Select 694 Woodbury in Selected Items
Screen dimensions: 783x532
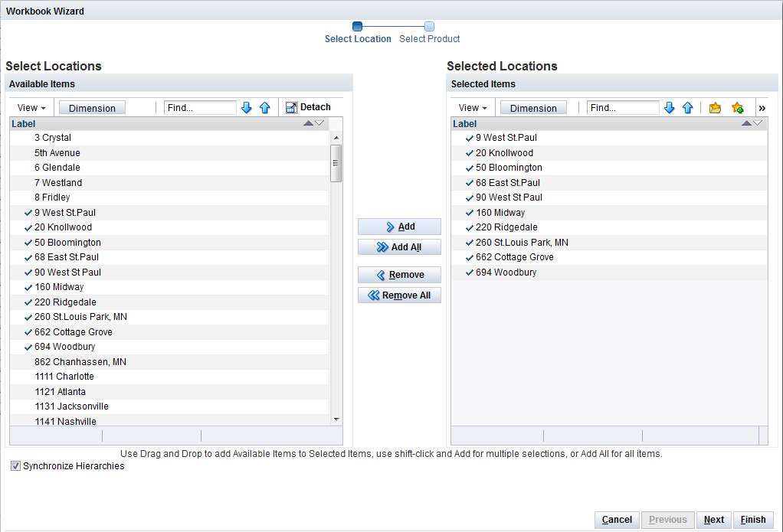(x=609, y=273)
